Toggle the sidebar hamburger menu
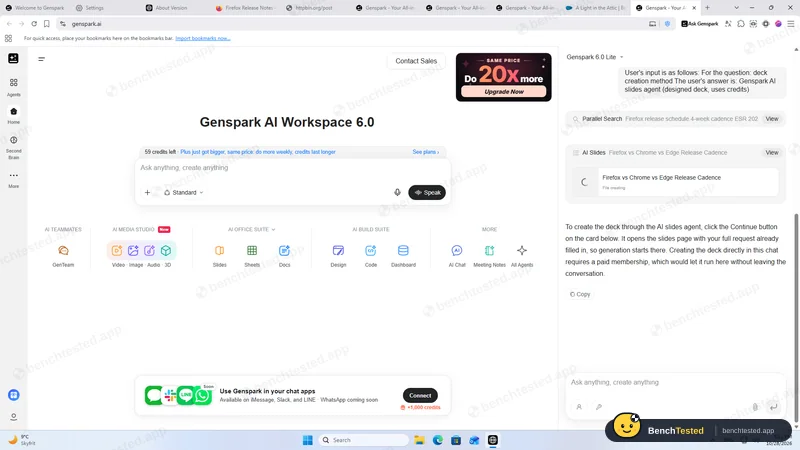 pyautogui.click(x=41, y=59)
